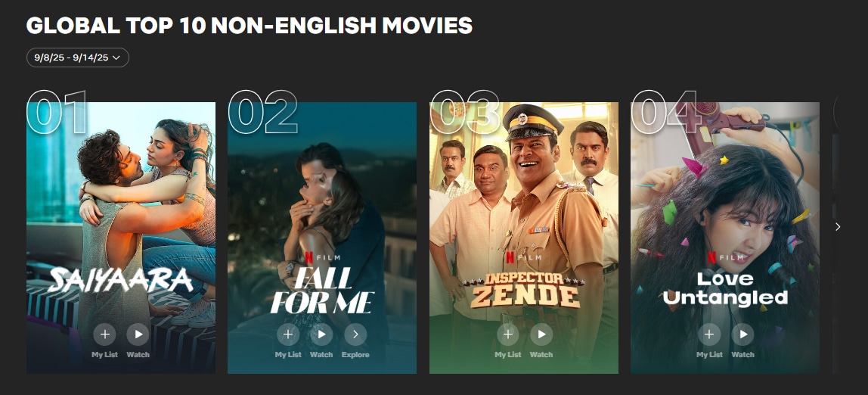Viewport: 868px width, 395px height.
Task: Select the Inspector Zende title logo
Action: click(524, 290)
